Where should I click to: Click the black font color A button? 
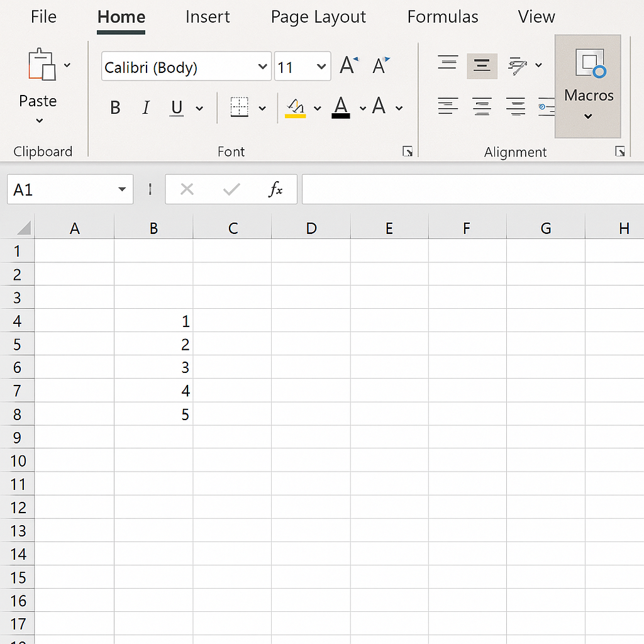click(341, 108)
